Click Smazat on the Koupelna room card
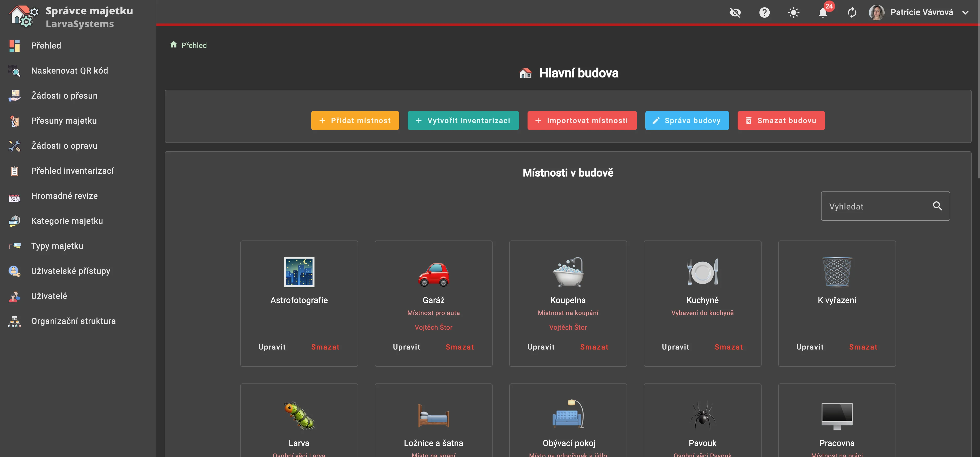 (x=594, y=347)
